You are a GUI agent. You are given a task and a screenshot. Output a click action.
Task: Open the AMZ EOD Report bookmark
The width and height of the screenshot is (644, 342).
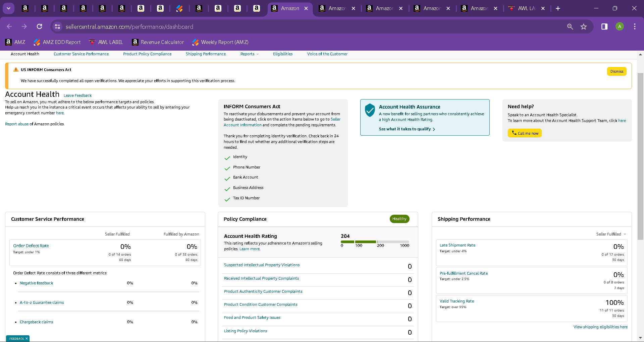coord(57,42)
